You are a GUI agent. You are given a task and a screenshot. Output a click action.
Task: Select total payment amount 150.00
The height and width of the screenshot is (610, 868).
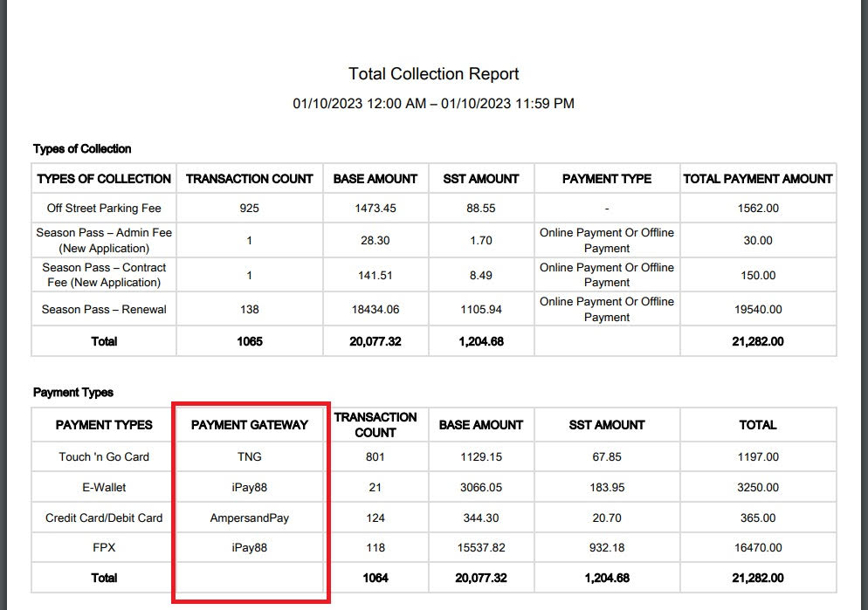click(758, 276)
